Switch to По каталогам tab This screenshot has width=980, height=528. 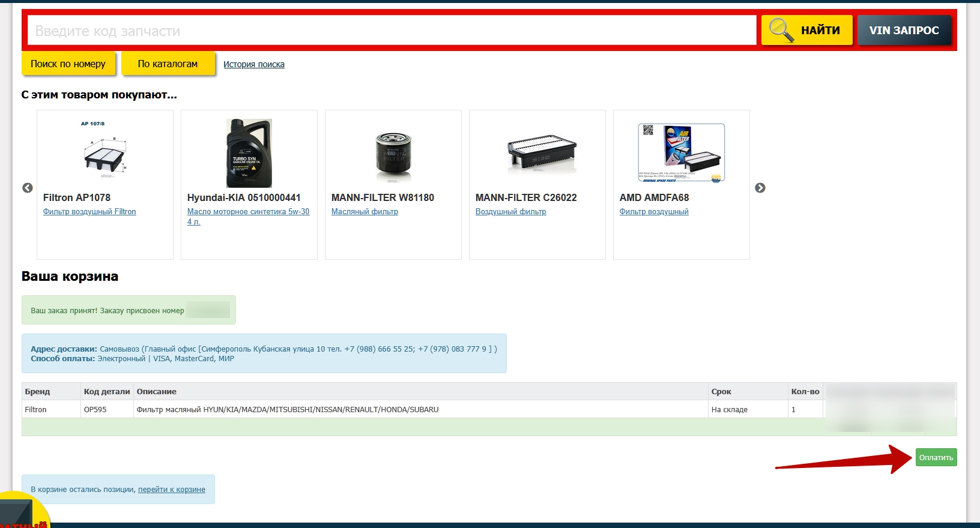point(168,64)
